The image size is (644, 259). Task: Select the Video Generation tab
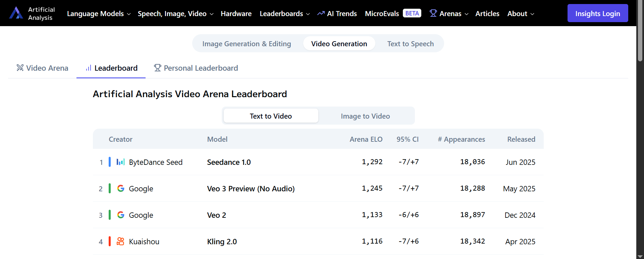[339, 44]
